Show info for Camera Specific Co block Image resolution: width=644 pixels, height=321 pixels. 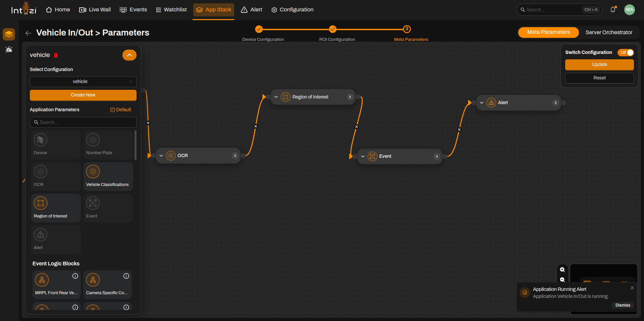(x=126, y=276)
